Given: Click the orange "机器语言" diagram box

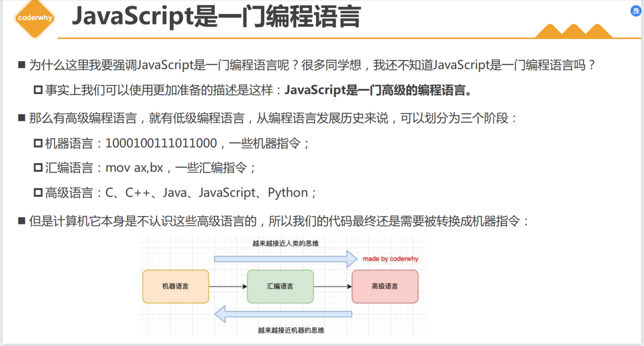Looking at the screenshot, I should 175,286.
